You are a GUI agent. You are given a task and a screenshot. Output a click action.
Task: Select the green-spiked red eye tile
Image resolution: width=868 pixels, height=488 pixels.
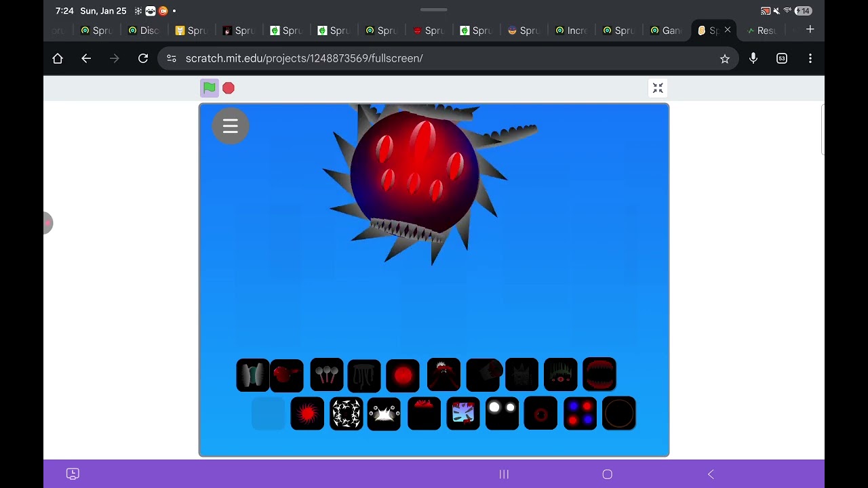(x=561, y=375)
